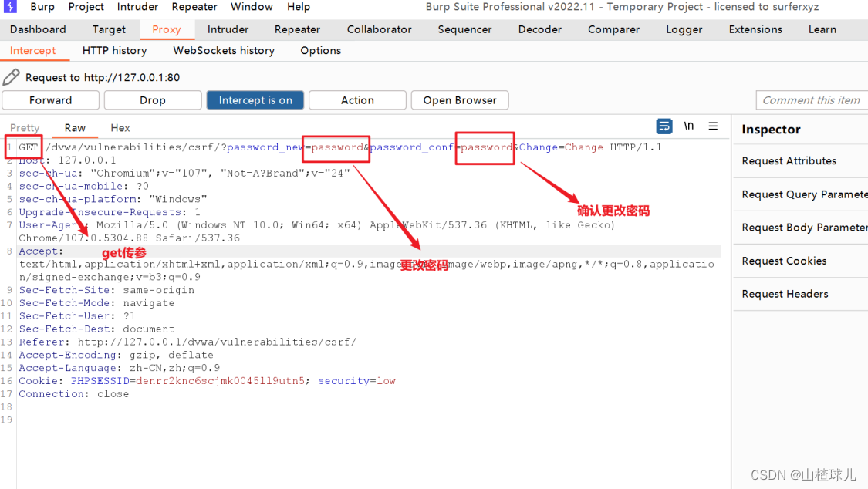This screenshot has height=489, width=868.
Task: Open the Comparer tab
Action: click(x=613, y=29)
